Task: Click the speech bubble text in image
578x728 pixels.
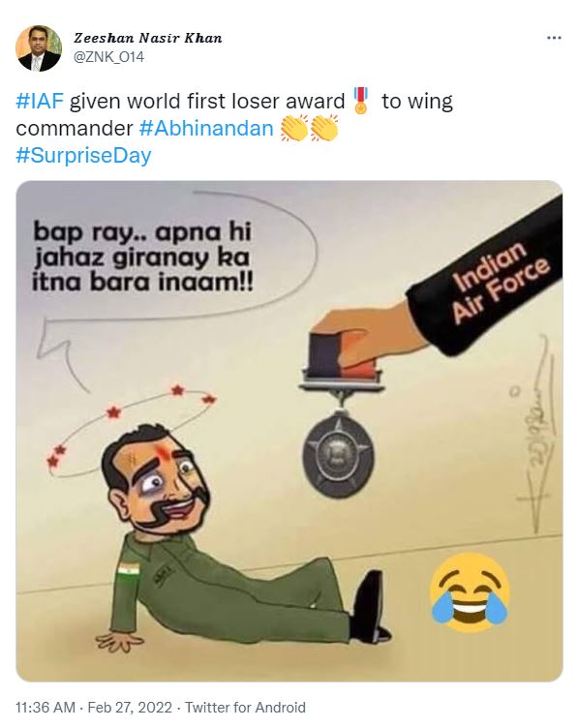Action: [143, 257]
